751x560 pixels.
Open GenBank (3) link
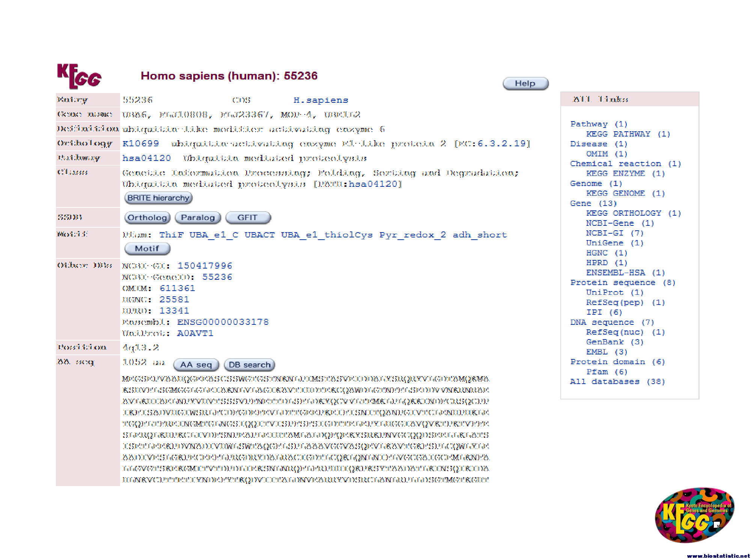click(x=615, y=342)
